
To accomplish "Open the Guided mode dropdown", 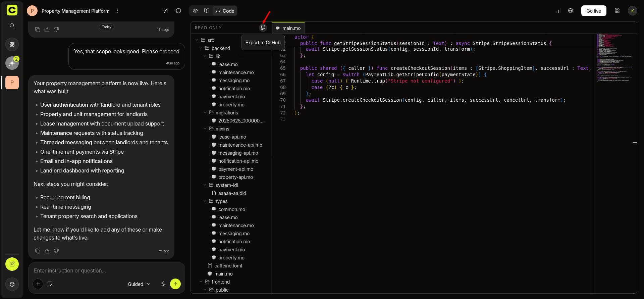I will coord(139,284).
